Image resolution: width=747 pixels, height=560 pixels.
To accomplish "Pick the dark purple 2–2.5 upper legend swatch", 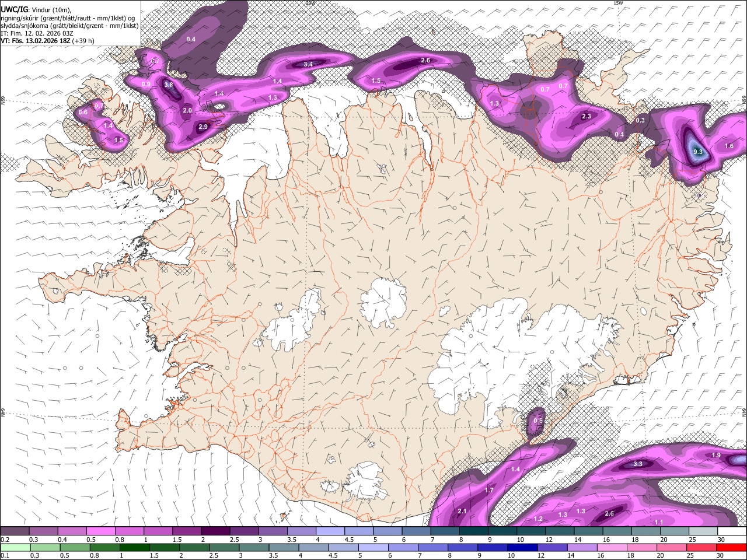I will pos(215,531).
